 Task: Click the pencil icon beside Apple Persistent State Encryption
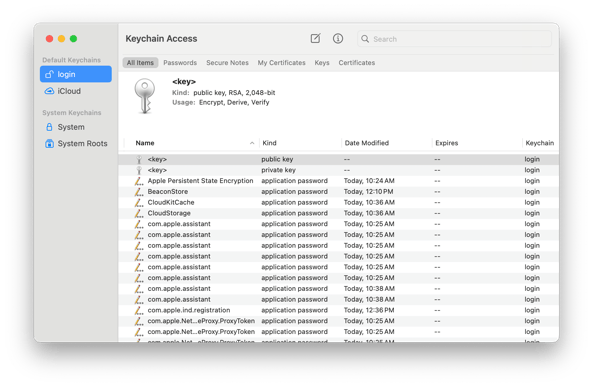point(139,181)
